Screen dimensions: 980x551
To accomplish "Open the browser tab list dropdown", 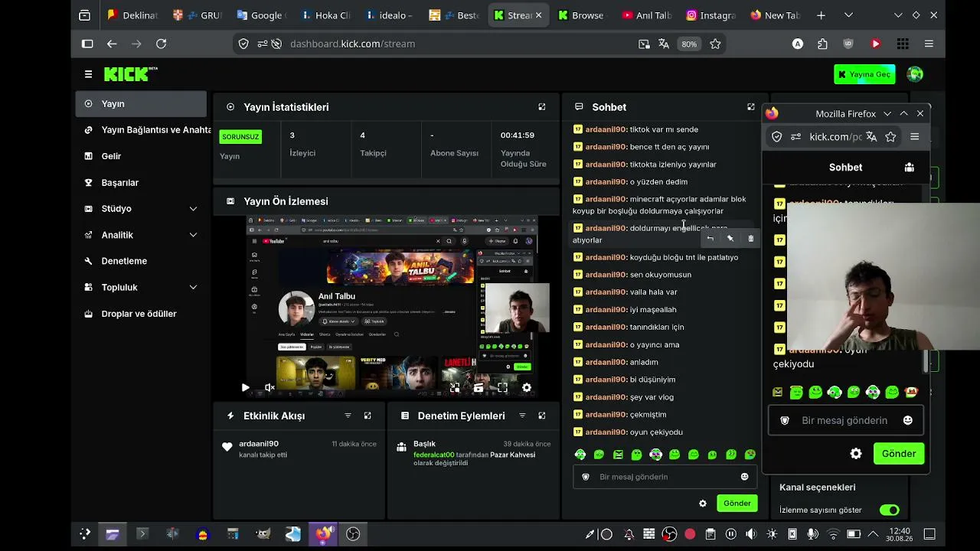I will tap(848, 15).
